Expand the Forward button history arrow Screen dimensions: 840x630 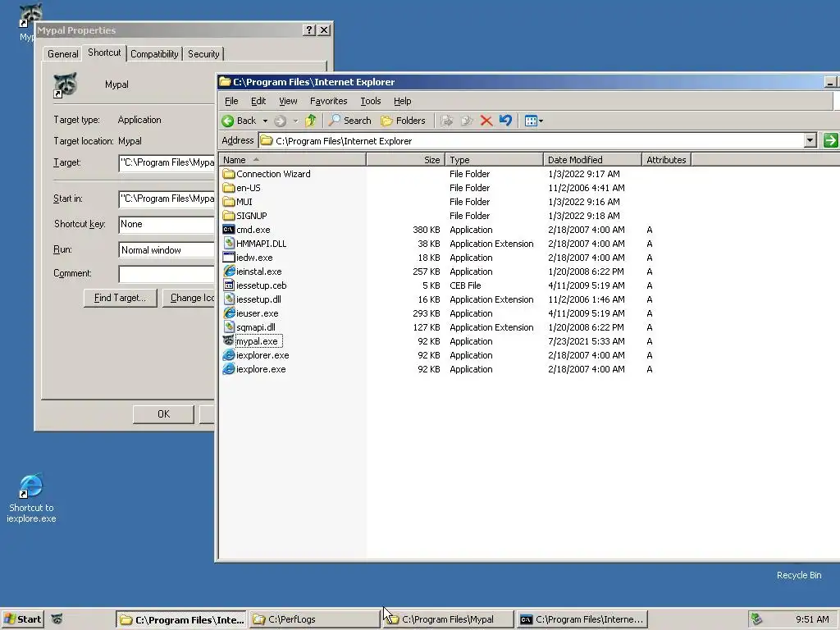pos(295,121)
